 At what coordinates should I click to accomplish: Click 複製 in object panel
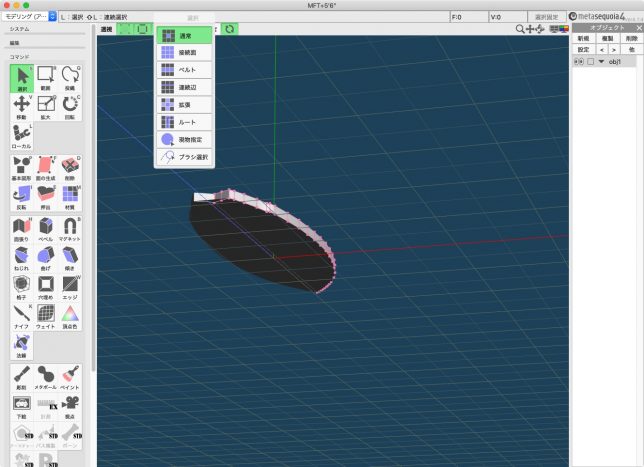(x=607, y=38)
